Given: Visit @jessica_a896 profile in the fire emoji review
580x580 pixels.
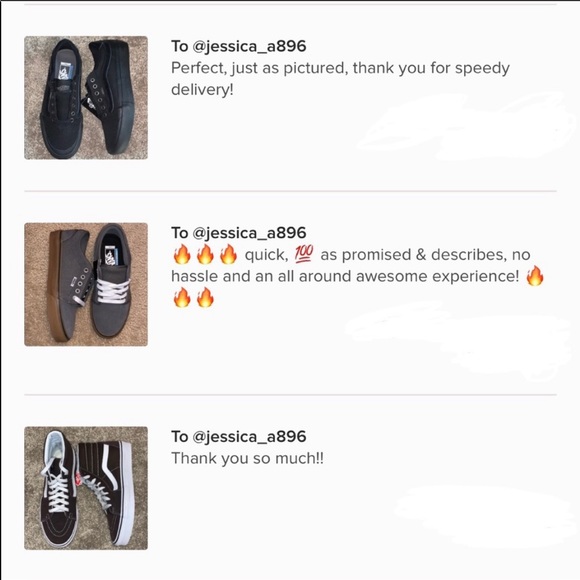Looking at the screenshot, I should (249, 233).
